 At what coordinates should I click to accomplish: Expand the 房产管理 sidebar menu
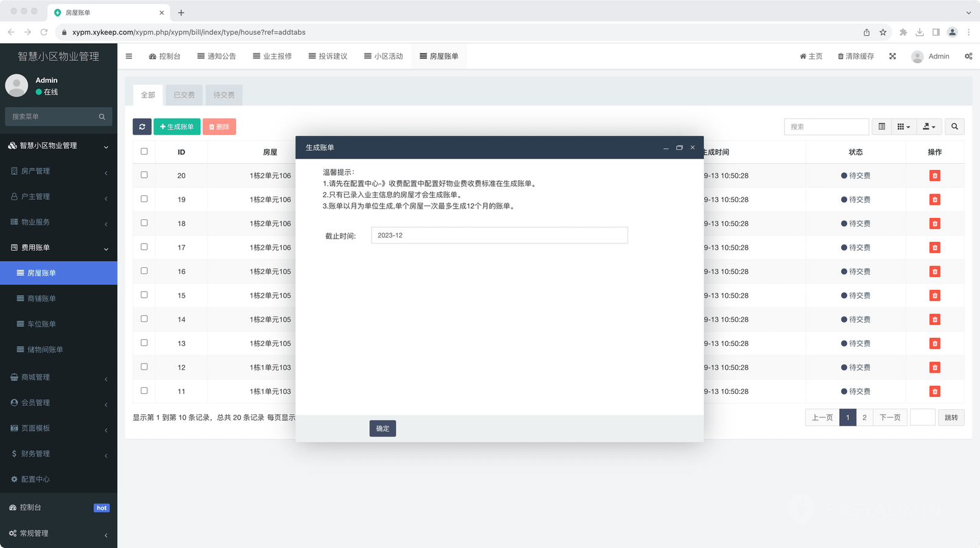click(58, 171)
